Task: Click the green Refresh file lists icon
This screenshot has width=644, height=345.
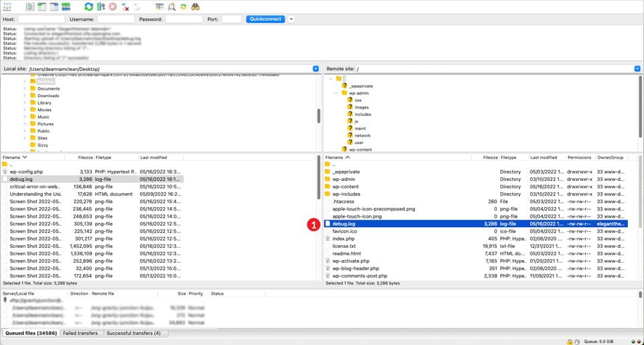Action: pos(89,7)
